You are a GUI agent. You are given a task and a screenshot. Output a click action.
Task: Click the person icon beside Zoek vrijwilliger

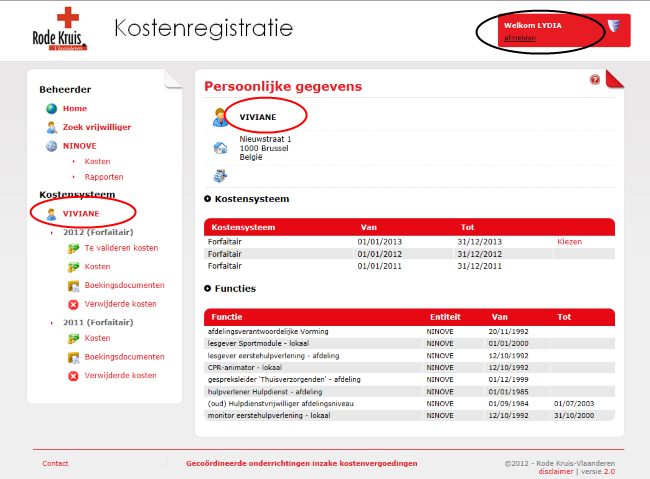click(51, 127)
